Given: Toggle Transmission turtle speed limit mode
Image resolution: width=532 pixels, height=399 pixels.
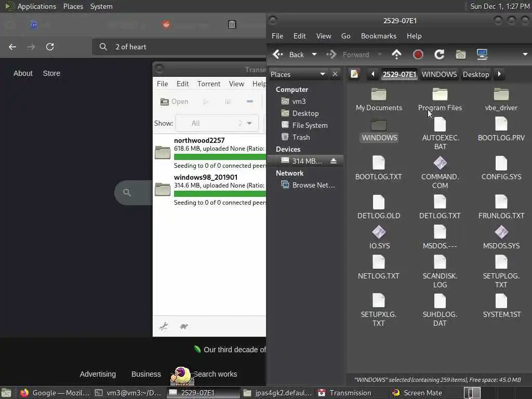Looking at the screenshot, I should click(184, 326).
